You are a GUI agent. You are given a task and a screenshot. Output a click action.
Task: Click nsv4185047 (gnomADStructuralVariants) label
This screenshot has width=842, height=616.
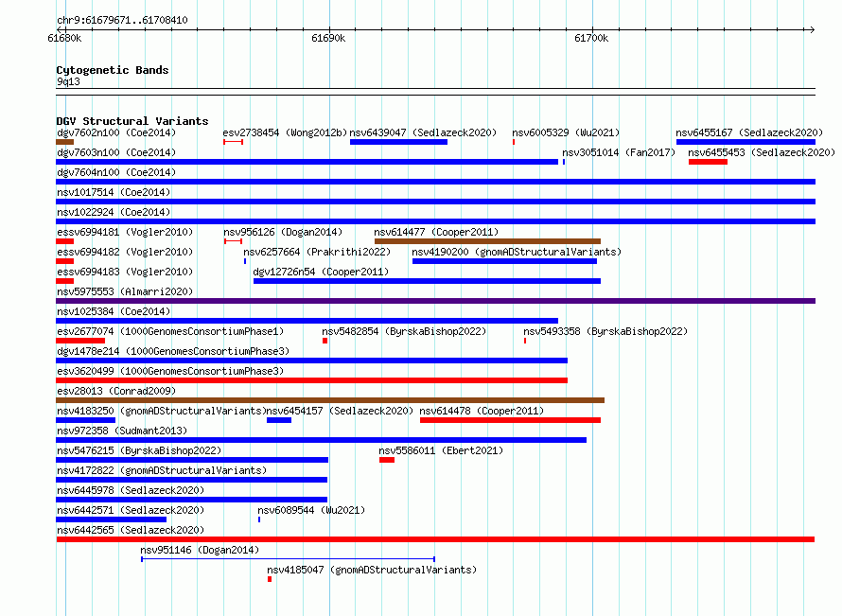372,570
